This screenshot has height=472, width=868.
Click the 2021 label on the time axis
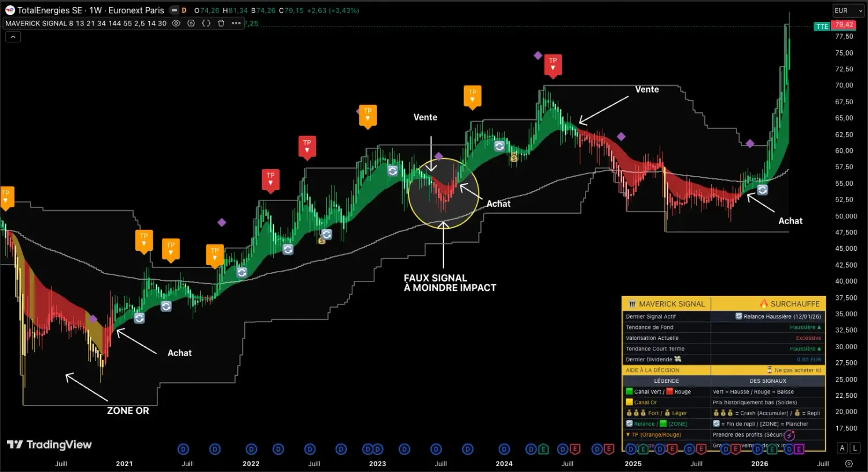[124, 463]
